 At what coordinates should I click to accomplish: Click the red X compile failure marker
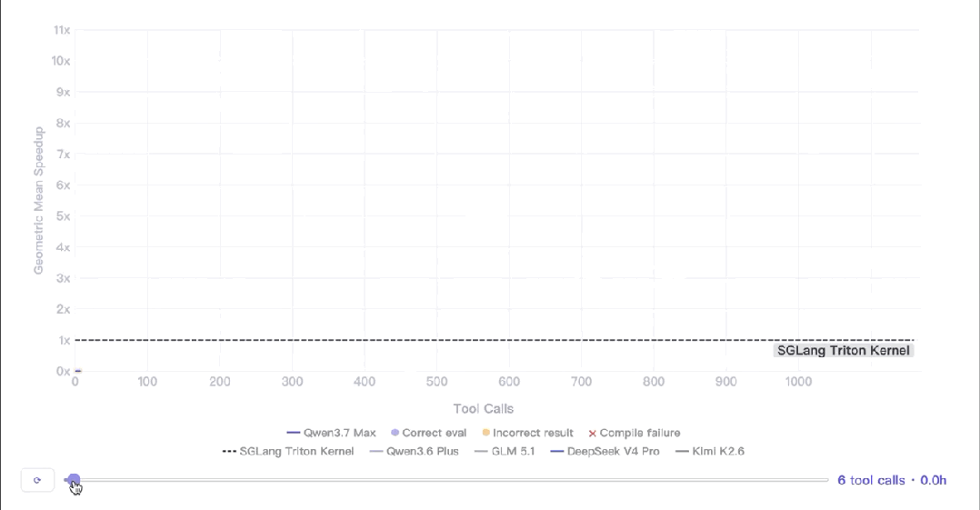(x=593, y=433)
